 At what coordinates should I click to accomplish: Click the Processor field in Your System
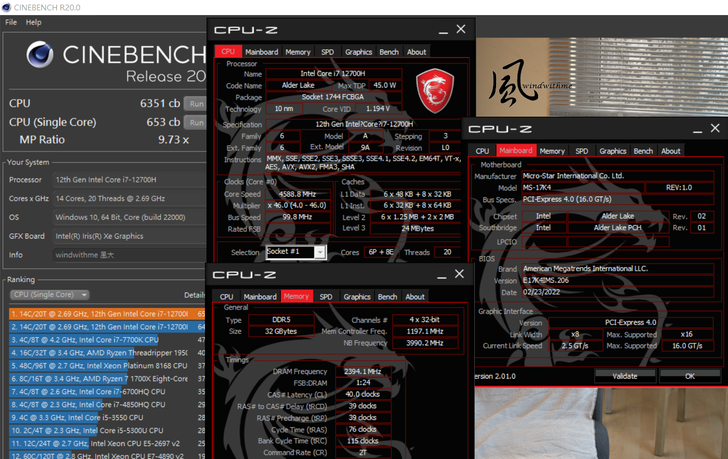pyautogui.click(x=129, y=180)
